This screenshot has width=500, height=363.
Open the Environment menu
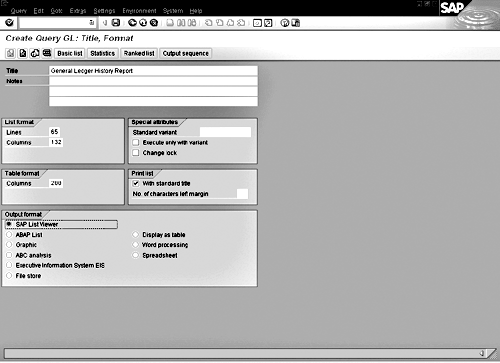tap(139, 11)
